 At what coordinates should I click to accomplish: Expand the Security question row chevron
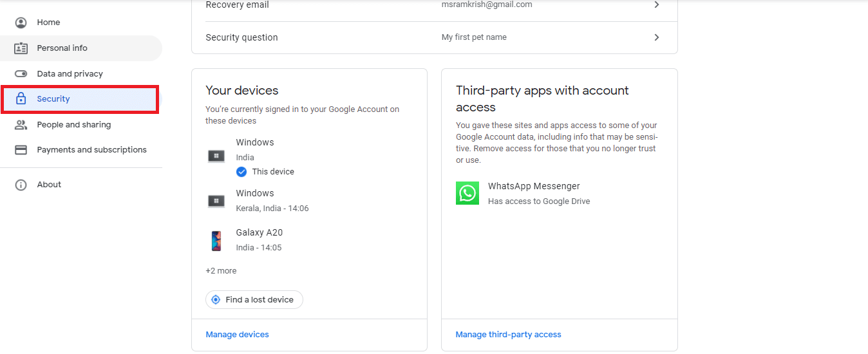tap(657, 37)
